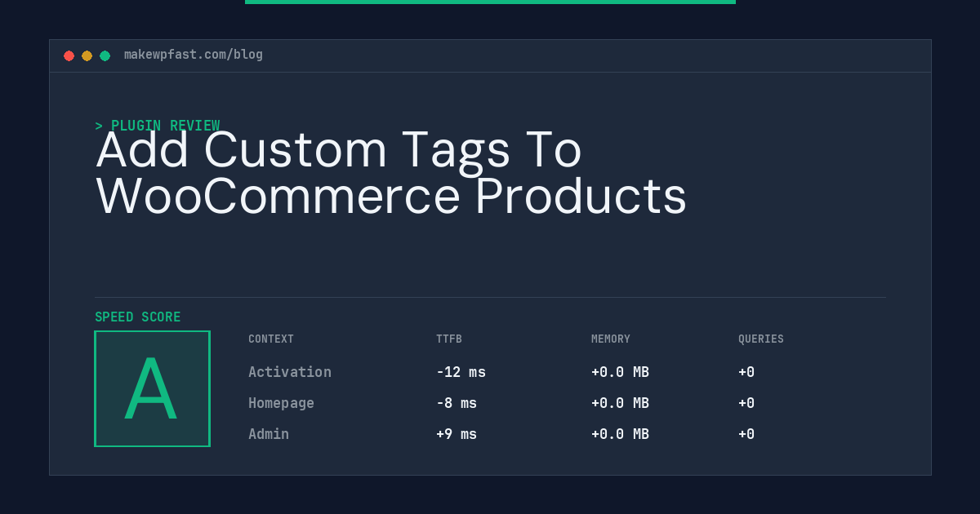Select the Homepage row label
Viewport: 980px width, 514px height.
pos(281,403)
